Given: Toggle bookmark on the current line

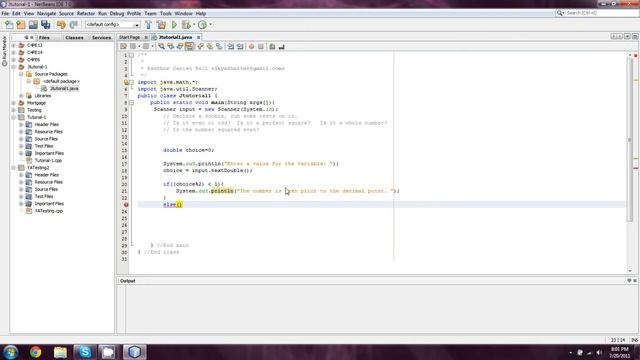Looking at the screenshot, I should [219, 47].
